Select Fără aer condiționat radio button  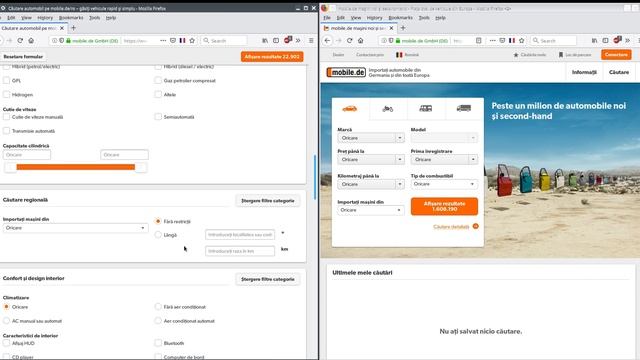click(x=158, y=307)
